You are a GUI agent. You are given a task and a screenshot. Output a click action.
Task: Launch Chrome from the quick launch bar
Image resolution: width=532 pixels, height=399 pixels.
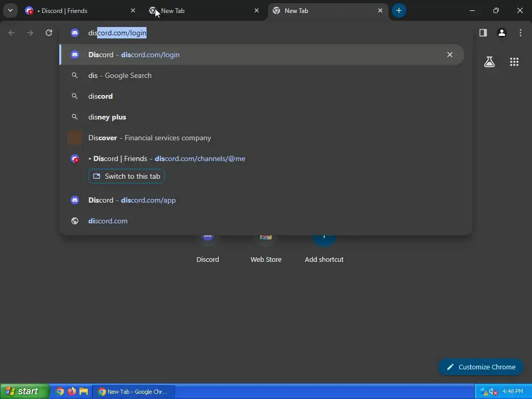click(x=60, y=392)
